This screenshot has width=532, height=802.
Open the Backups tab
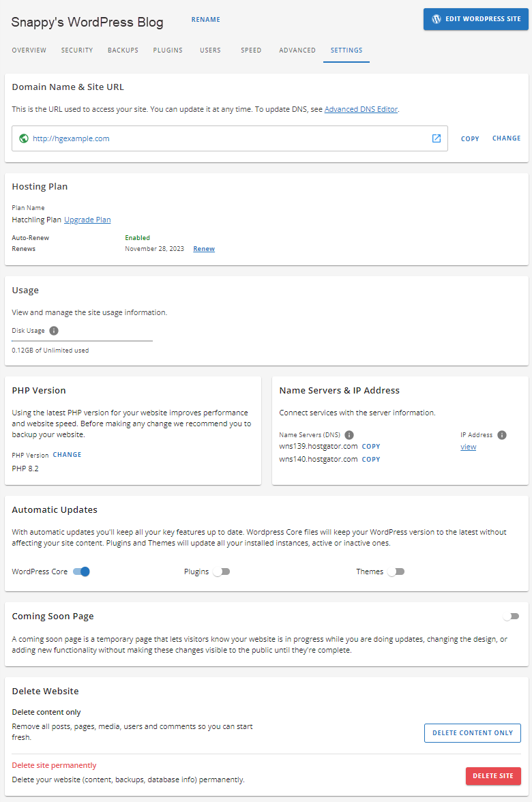click(x=123, y=50)
